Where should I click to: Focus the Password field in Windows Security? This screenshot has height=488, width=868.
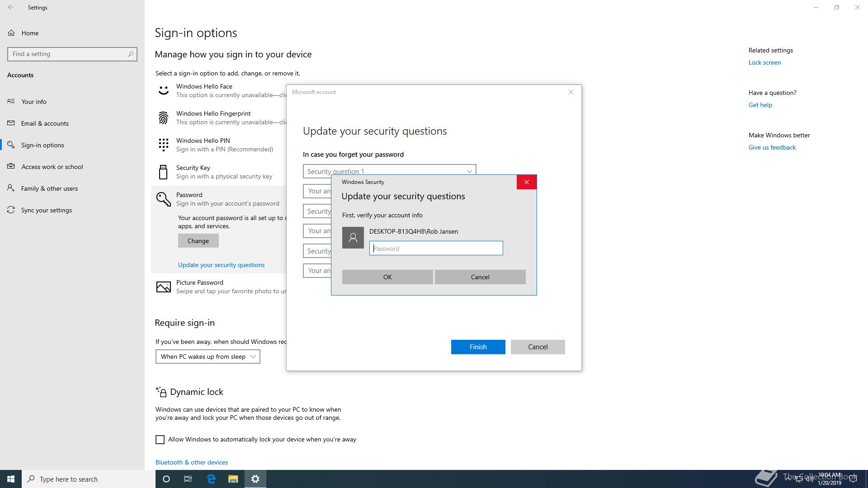(436, 248)
